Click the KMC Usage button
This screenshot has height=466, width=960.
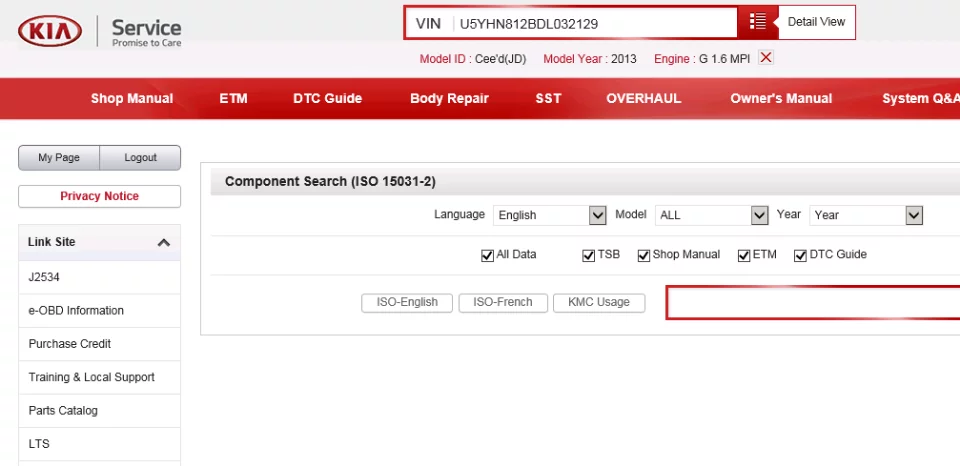599,303
